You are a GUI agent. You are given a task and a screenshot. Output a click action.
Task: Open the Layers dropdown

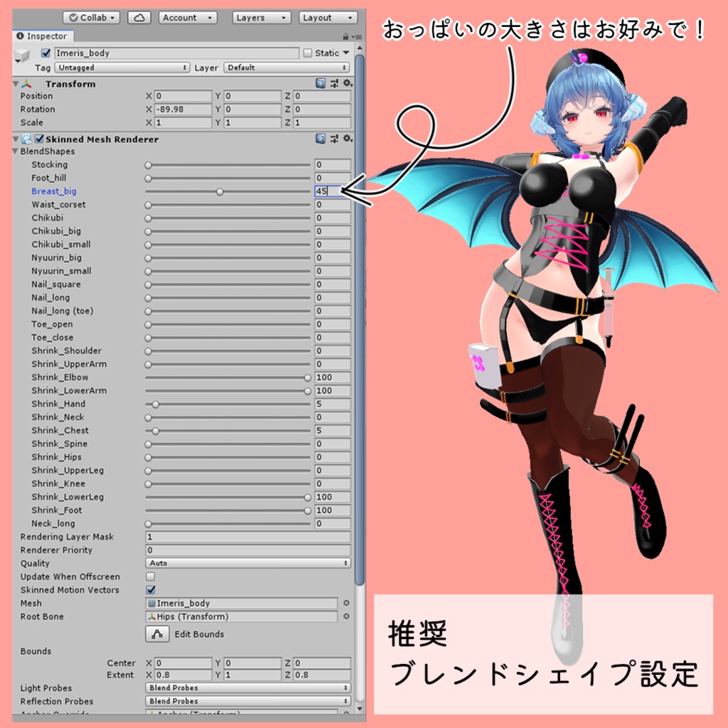click(262, 18)
